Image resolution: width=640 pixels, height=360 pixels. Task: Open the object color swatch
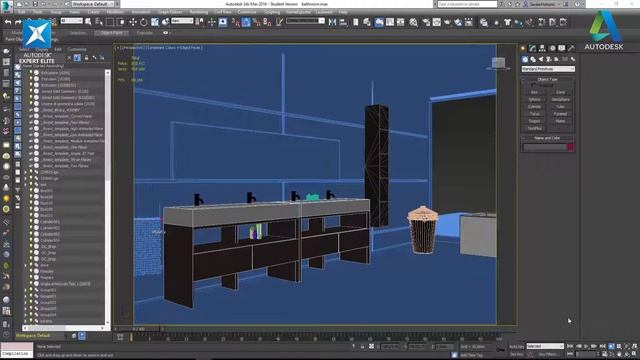click(570, 147)
